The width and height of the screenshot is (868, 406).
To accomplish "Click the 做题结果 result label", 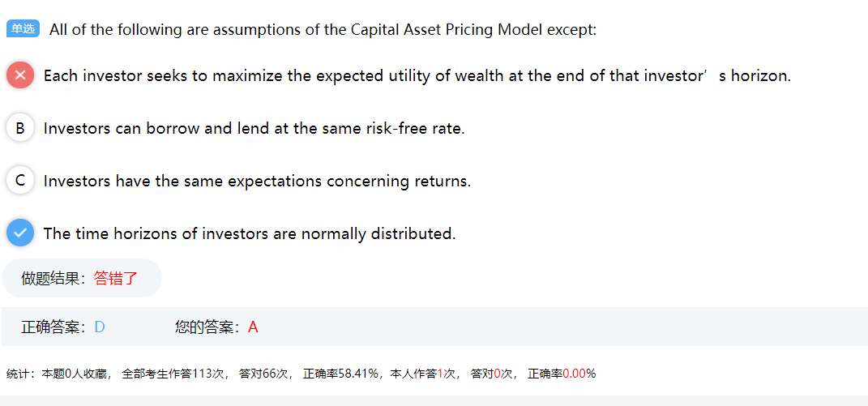I will pos(53,278).
